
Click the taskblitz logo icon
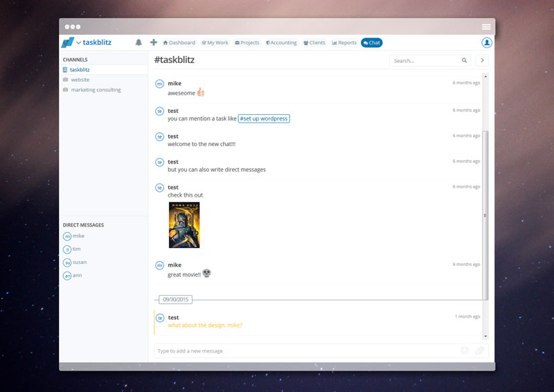coord(68,42)
